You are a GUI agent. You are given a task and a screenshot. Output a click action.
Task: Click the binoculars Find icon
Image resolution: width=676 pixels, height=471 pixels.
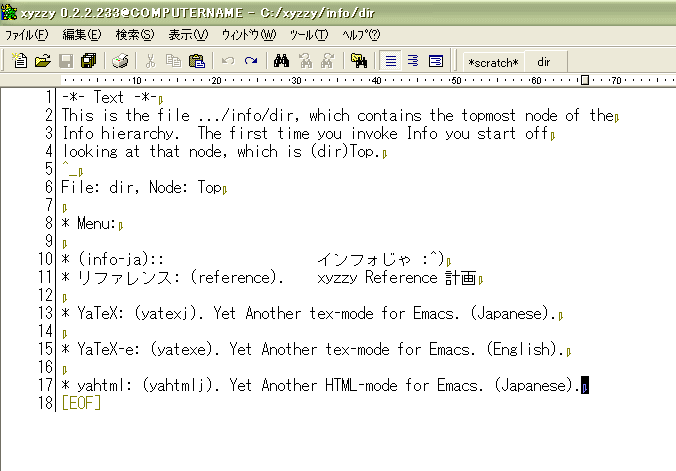click(282, 61)
